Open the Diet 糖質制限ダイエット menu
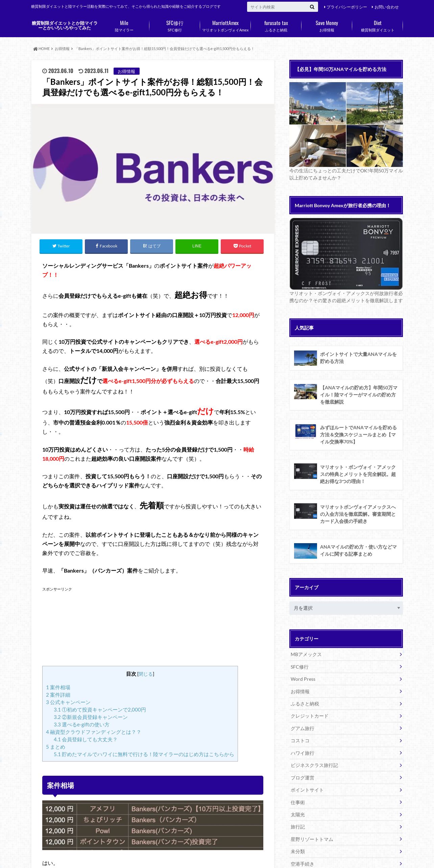Viewport: 434px width, 868px height. click(378, 26)
